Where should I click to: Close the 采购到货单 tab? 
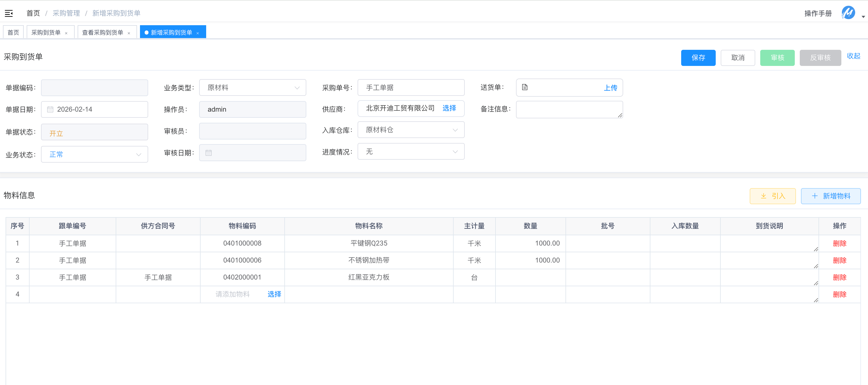[66, 33]
